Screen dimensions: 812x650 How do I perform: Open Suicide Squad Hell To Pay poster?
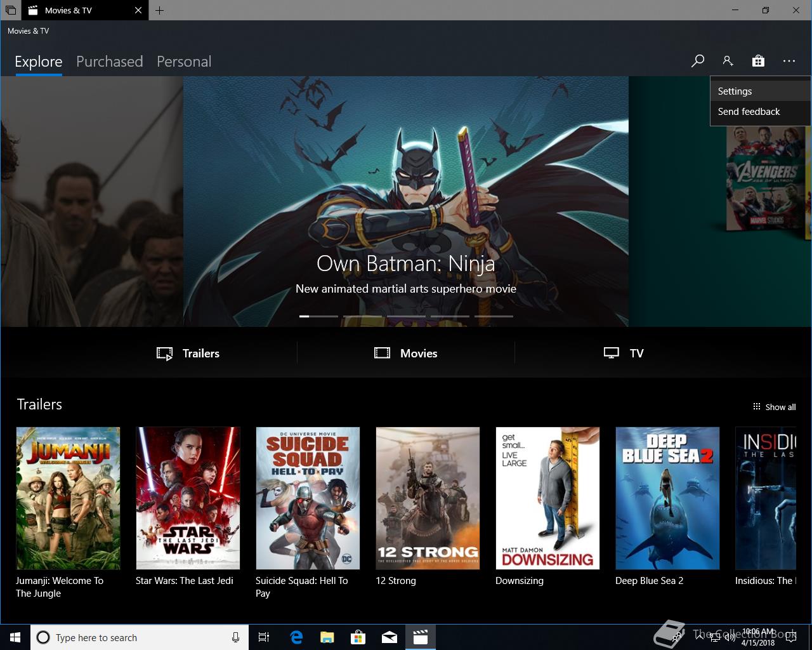pos(308,498)
